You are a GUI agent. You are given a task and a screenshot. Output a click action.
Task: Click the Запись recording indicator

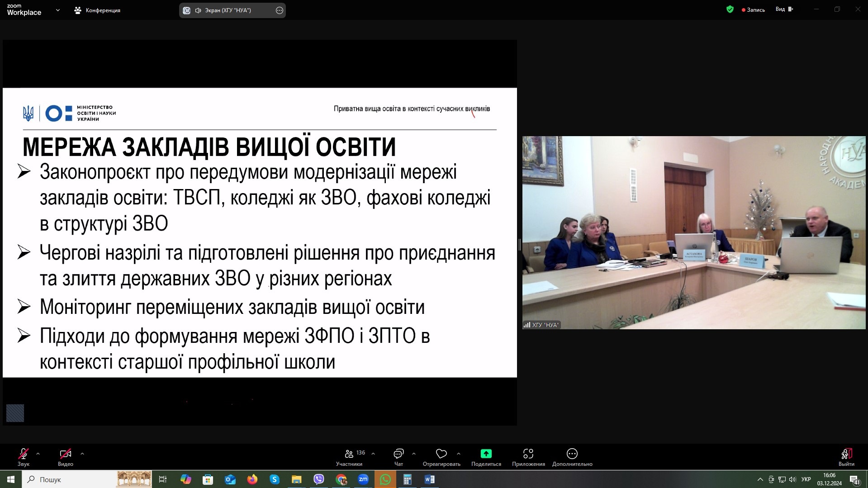click(753, 10)
